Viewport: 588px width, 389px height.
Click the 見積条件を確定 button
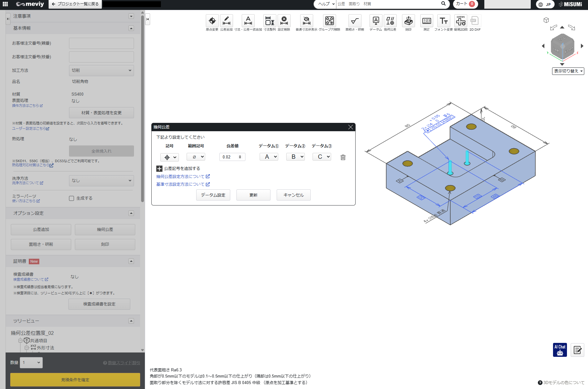click(x=75, y=380)
